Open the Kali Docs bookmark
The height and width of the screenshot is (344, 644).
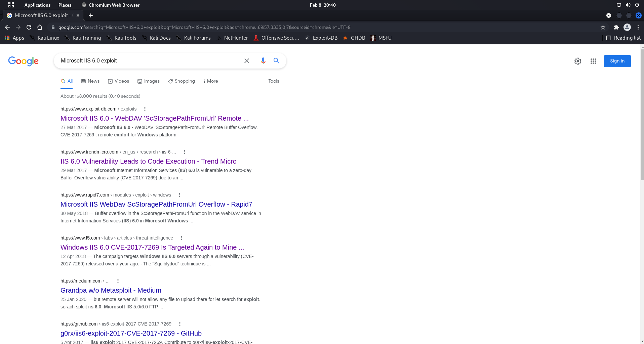(156, 38)
